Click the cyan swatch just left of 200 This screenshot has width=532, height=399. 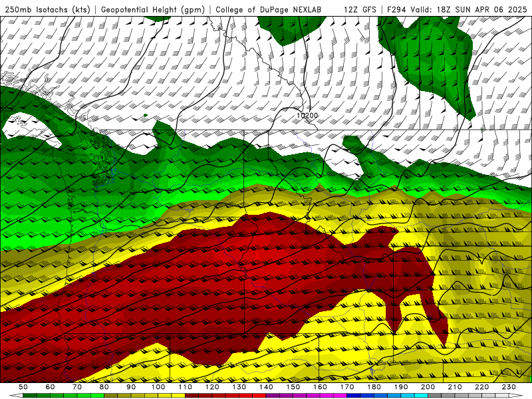point(421,396)
